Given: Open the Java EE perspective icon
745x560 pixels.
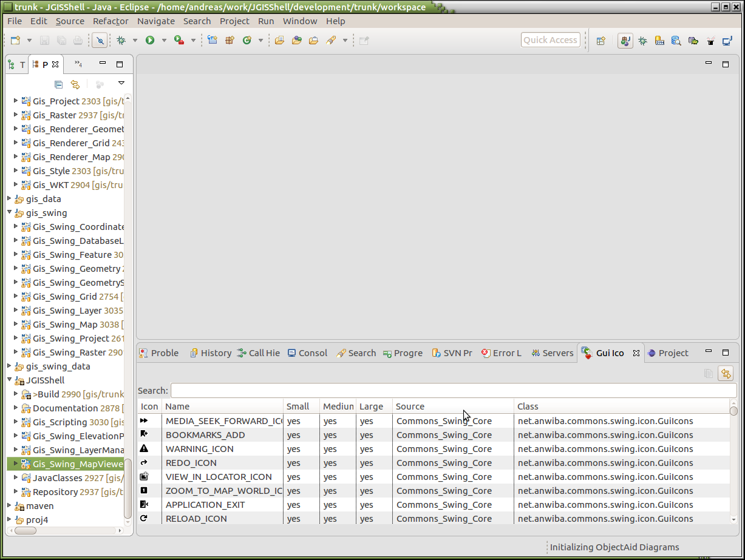Looking at the screenshot, I should click(727, 41).
